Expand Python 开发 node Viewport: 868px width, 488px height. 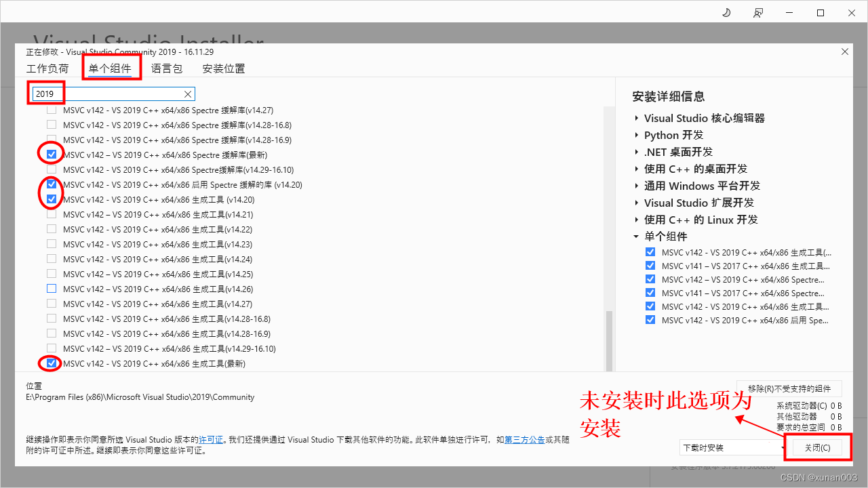(x=637, y=135)
